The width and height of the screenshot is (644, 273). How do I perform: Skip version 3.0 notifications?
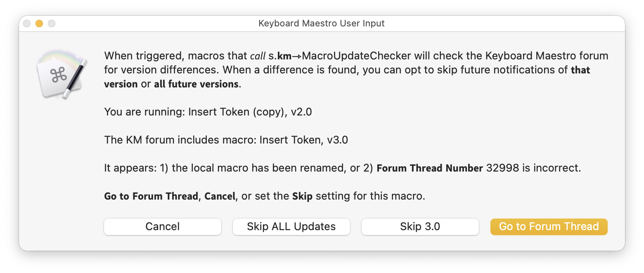click(420, 226)
